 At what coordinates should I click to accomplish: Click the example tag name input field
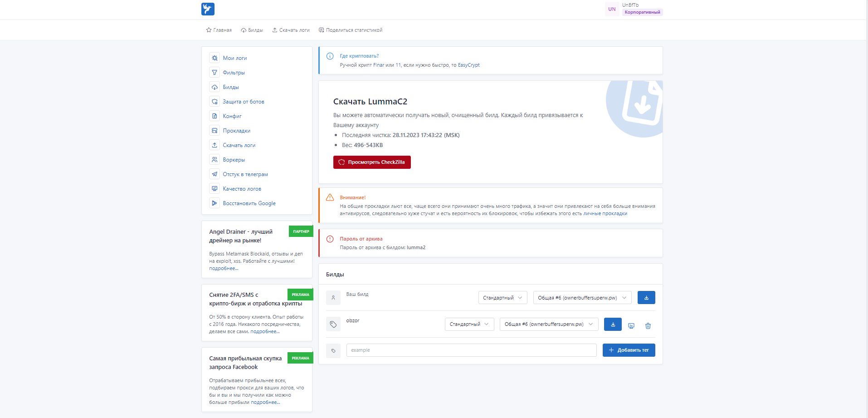(x=471, y=350)
